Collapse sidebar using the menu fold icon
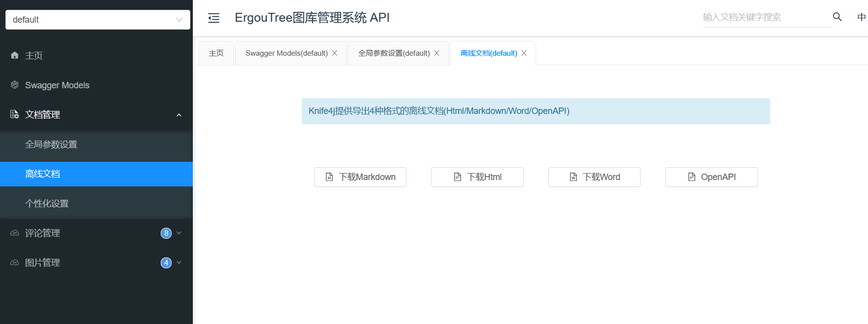The image size is (868, 324). coord(214,18)
